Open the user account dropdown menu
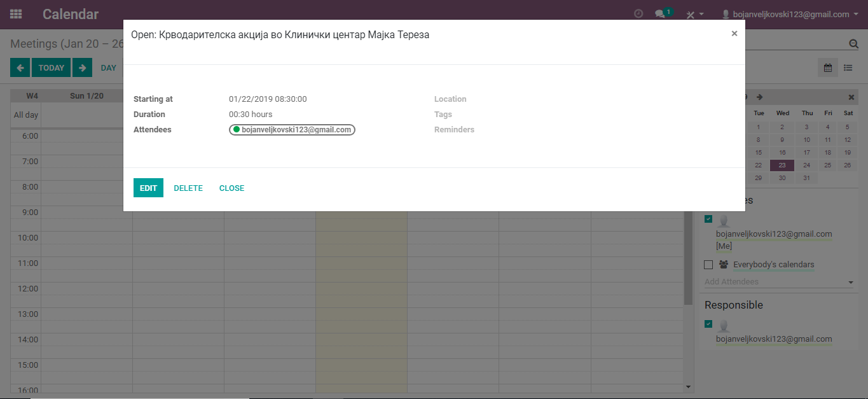Screen dimensions: 868x399 (x=790, y=14)
